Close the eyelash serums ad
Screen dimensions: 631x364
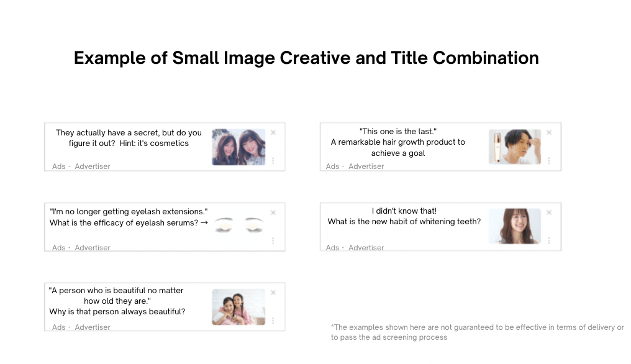pos(273,212)
